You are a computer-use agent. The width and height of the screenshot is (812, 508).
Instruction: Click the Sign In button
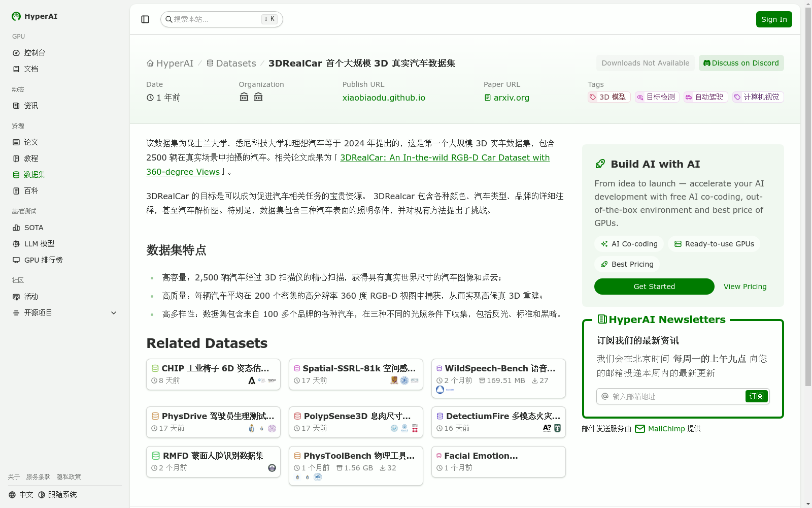click(774, 19)
